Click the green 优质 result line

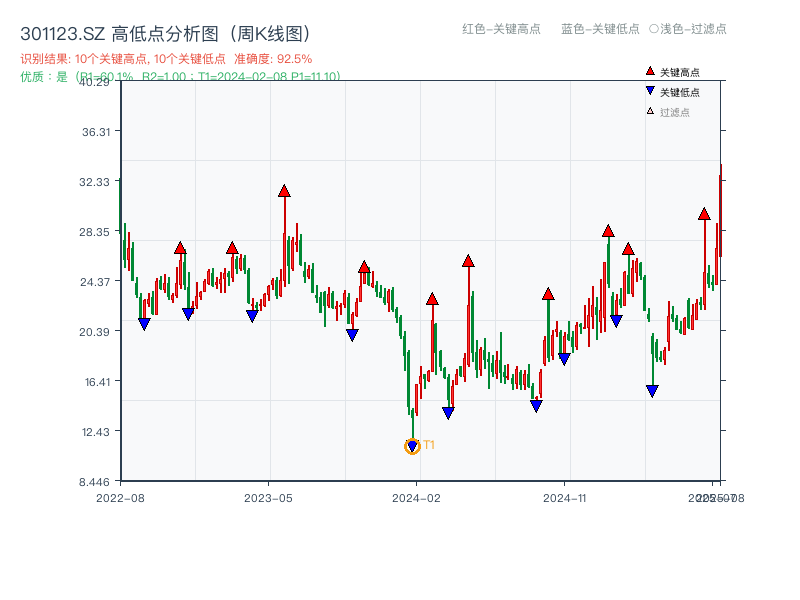(180, 76)
